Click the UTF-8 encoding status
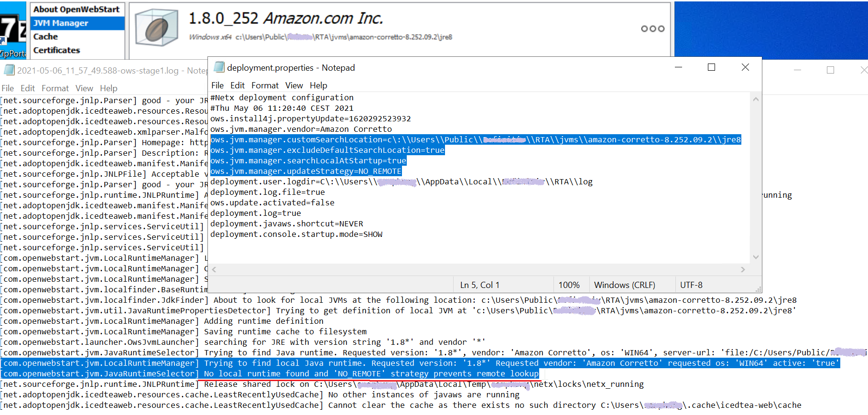The width and height of the screenshot is (868, 415). (691, 285)
